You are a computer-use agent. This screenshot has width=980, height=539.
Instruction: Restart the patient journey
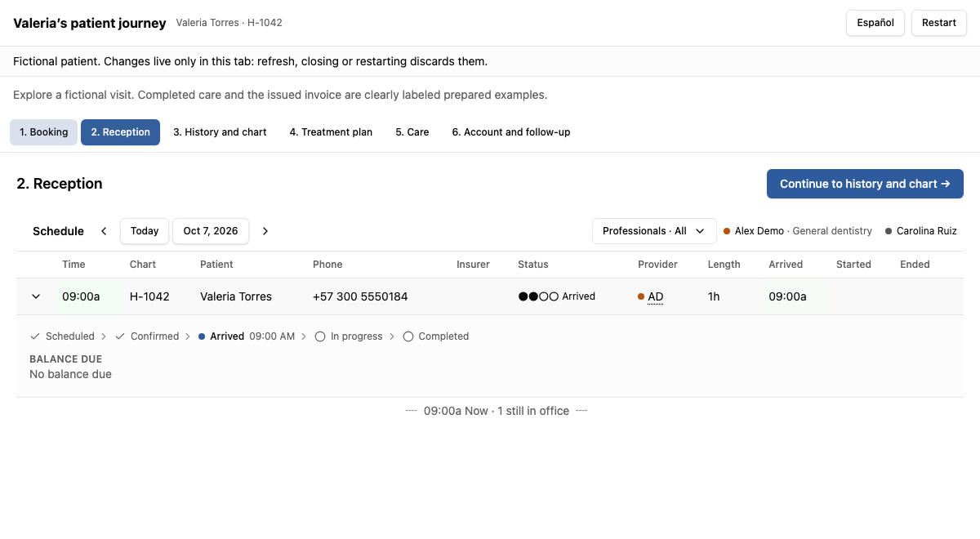coord(939,23)
